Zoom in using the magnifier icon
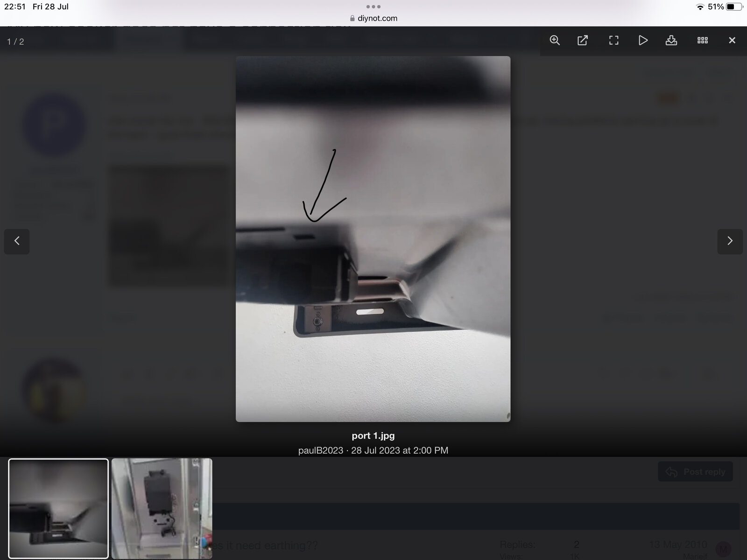Image resolution: width=747 pixels, height=560 pixels. point(555,41)
